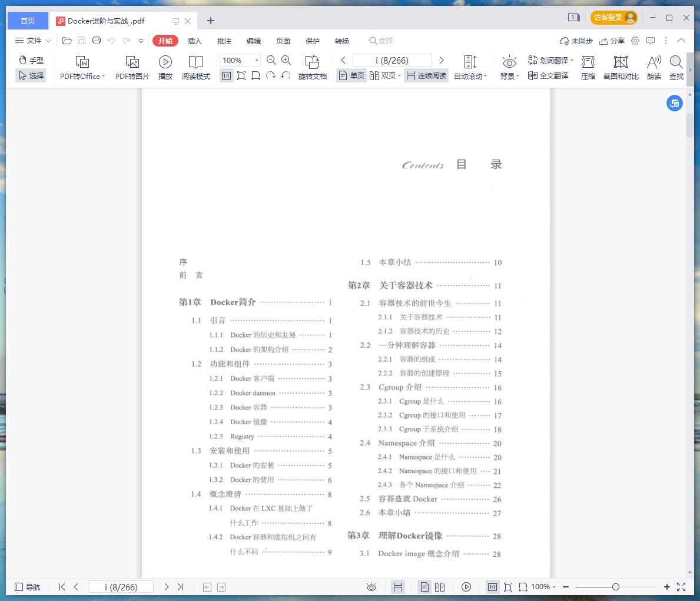
Task: Click the search box in menu bar
Action: 381,41
